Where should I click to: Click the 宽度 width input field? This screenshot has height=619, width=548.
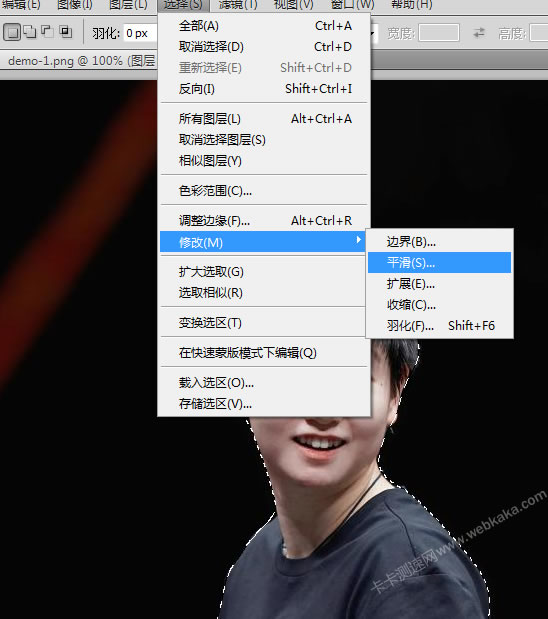(x=439, y=33)
